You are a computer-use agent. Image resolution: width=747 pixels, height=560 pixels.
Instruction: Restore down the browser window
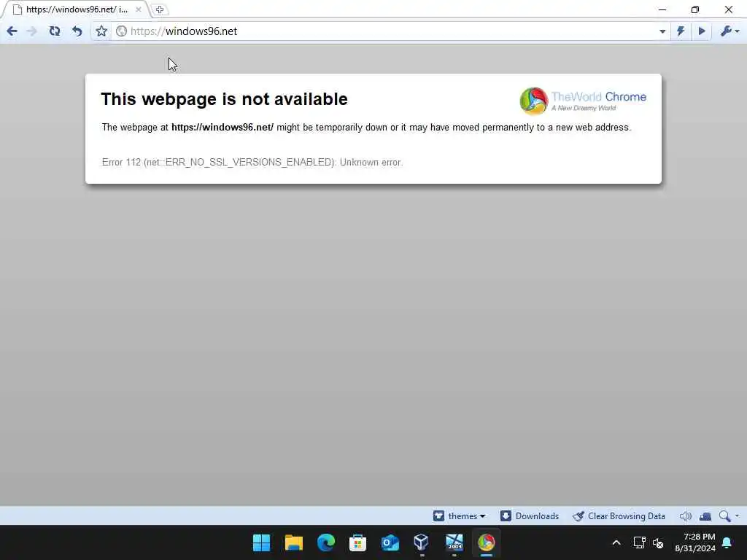pos(695,9)
